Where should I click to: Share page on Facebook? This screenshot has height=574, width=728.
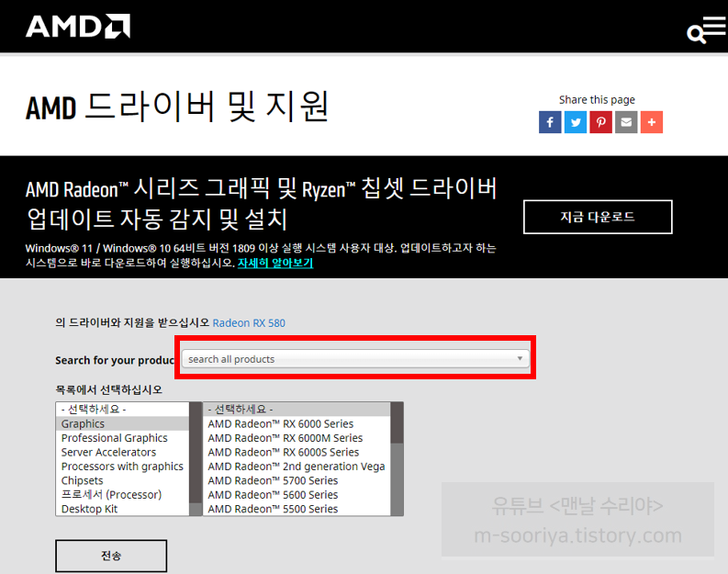pyautogui.click(x=550, y=122)
